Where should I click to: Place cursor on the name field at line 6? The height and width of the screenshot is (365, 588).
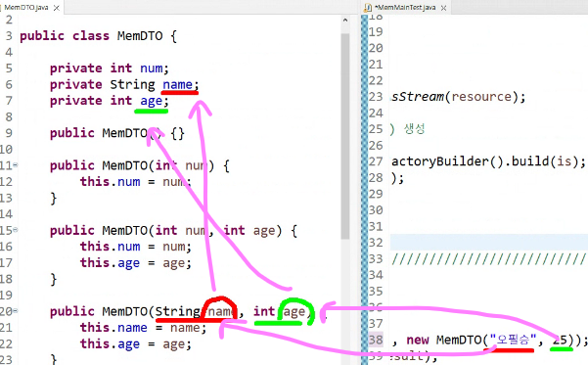coord(177,85)
